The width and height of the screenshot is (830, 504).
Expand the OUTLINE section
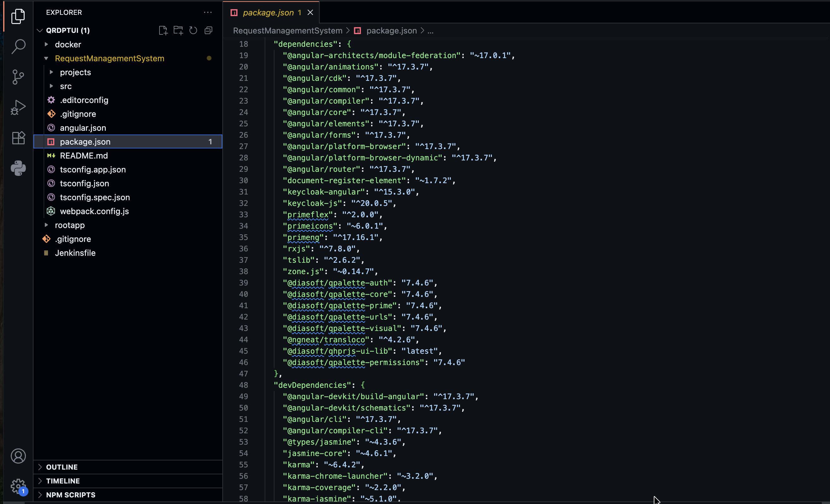tap(62, 467)
